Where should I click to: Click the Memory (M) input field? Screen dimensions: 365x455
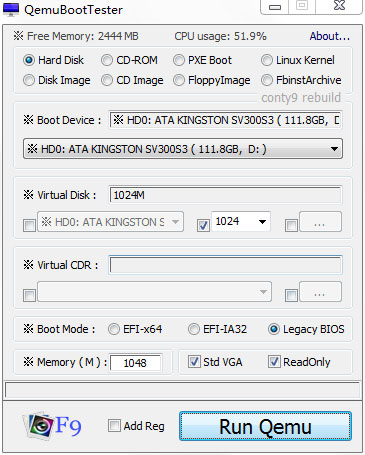tap(136, 363)
